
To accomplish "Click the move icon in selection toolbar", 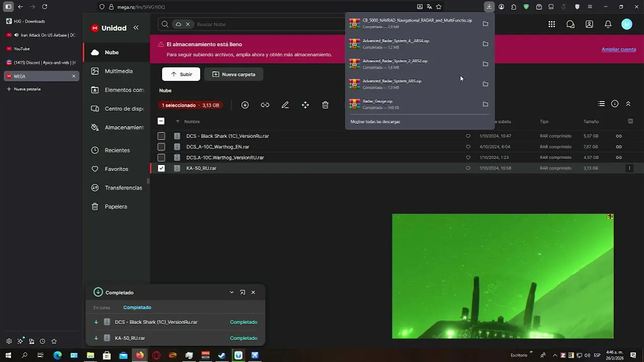I will [x=305, y=105].
